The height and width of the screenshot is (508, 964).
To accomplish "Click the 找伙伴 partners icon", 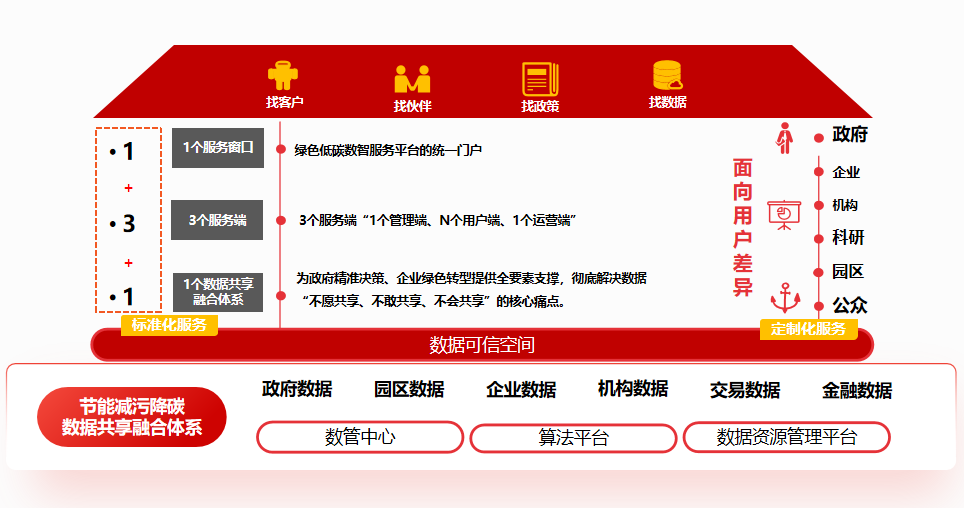I will [x=412, y=79].
